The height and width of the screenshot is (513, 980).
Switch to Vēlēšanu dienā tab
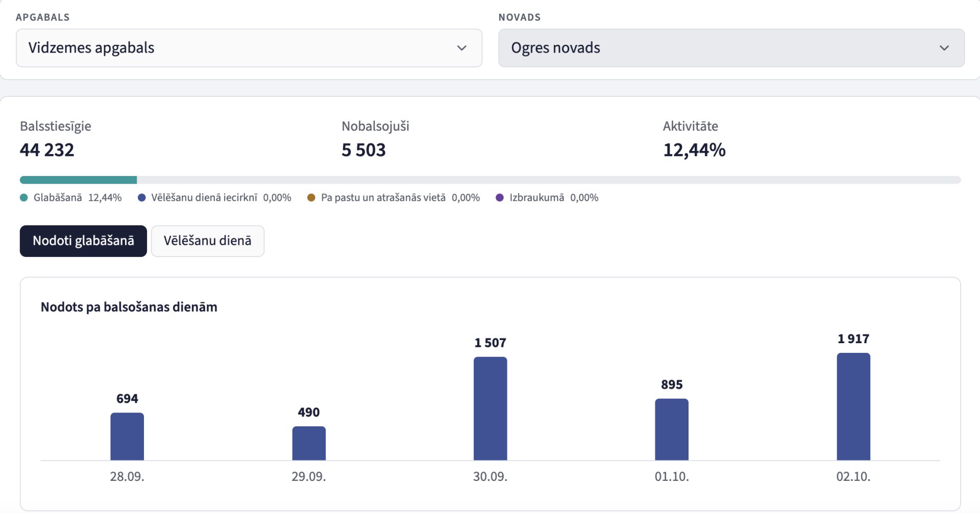208,241
